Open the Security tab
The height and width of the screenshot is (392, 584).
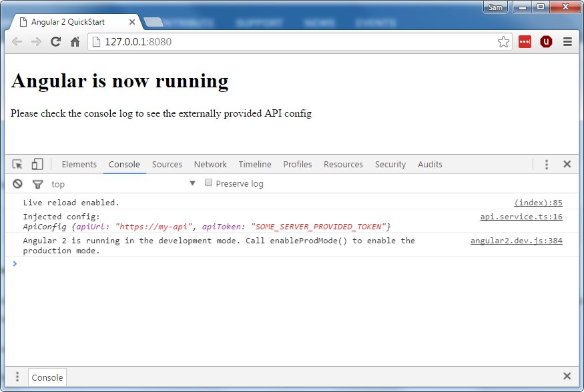point(390,165)
